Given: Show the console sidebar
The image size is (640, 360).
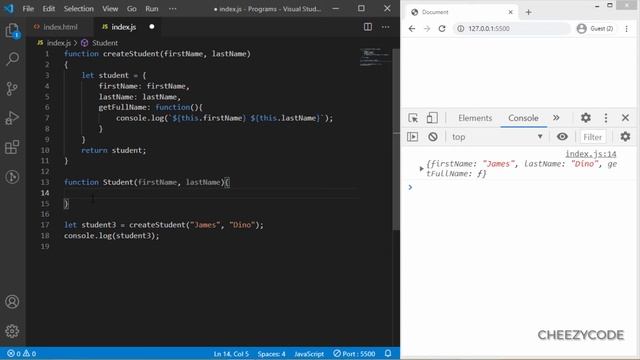Looking at the screenshot, I should tap(413, 137).
